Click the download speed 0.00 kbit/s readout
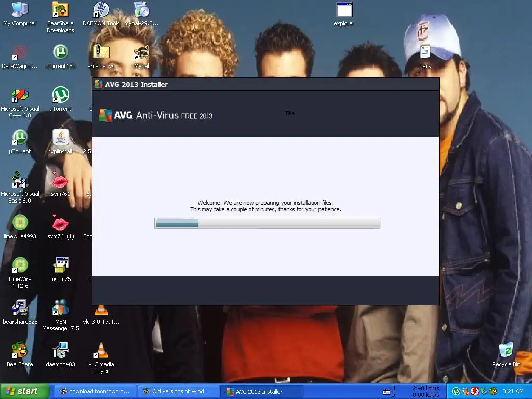The width and height of the screenshot is (532, 399). point(426,395)
